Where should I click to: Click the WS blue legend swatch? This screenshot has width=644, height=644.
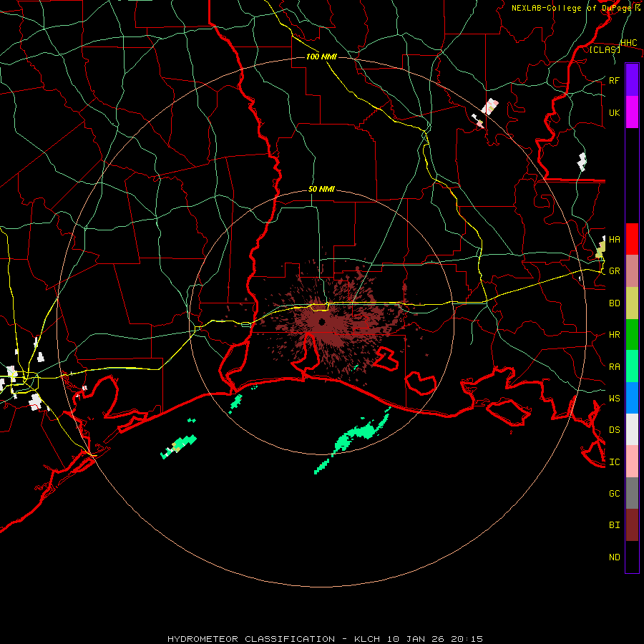click(x=632, y=398)
